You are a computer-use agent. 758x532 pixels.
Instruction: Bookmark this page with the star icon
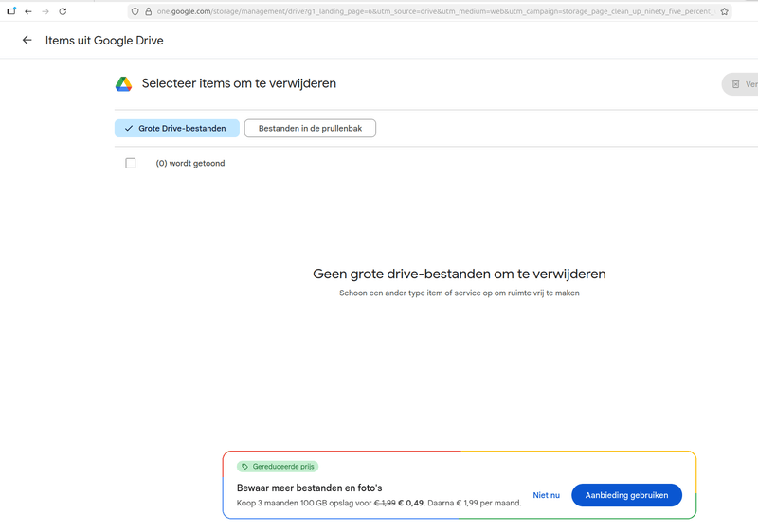(x=724, y=11)
